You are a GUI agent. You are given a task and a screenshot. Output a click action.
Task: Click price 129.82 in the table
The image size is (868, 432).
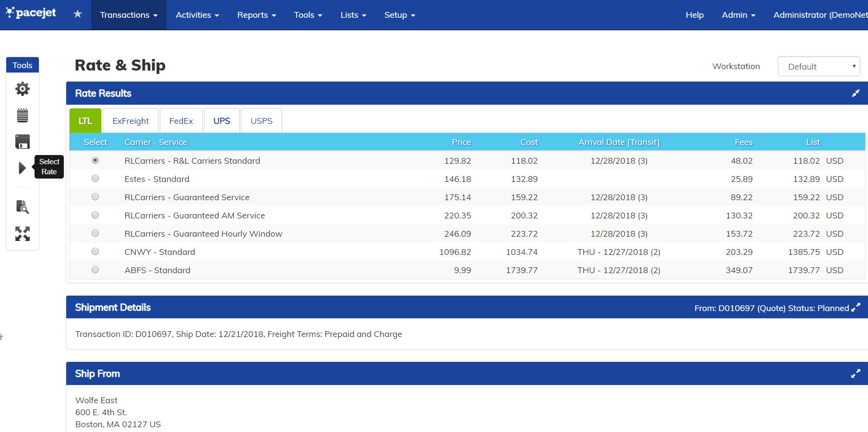pos(458,161)
